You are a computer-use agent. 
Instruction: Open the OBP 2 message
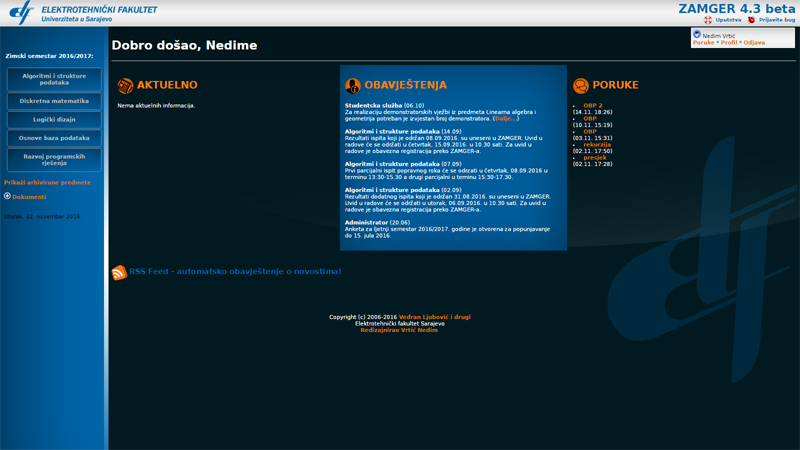593,106
